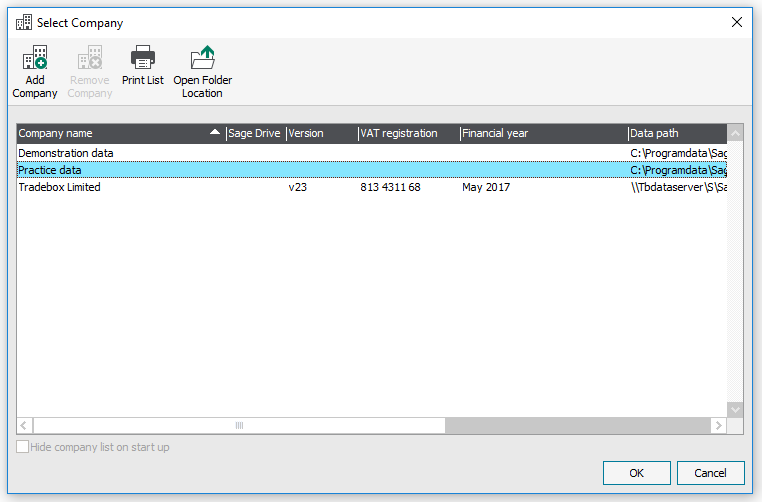The image size is (762, 502).
Task: Sort by Company name column header
Action: click(x=121, y=133)
